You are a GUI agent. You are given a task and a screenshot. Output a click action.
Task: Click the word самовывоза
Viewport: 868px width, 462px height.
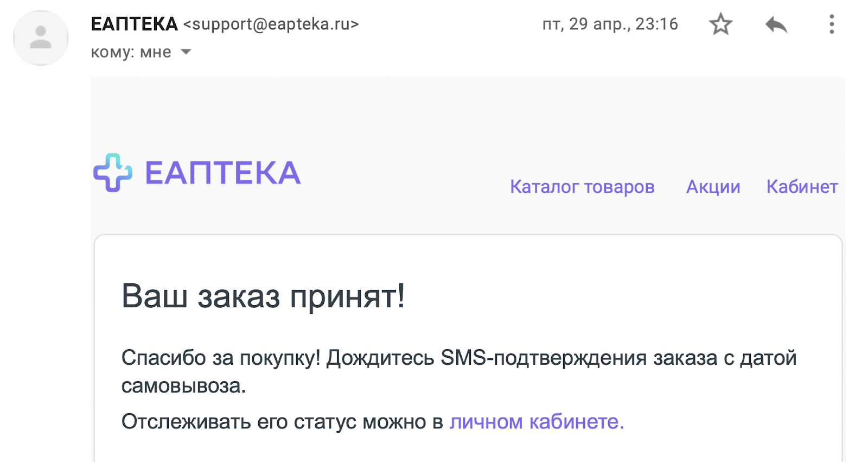point(183,386)
